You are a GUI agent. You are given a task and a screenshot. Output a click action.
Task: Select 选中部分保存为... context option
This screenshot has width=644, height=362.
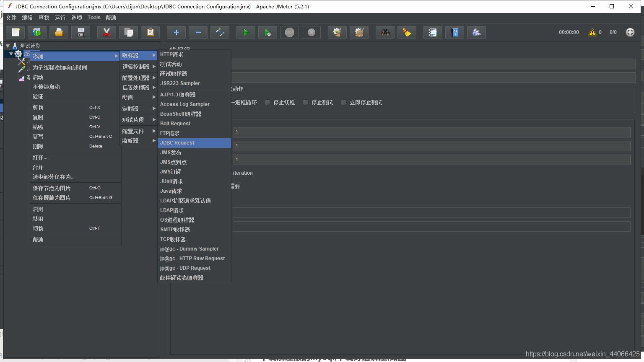[x=75, y=177]
